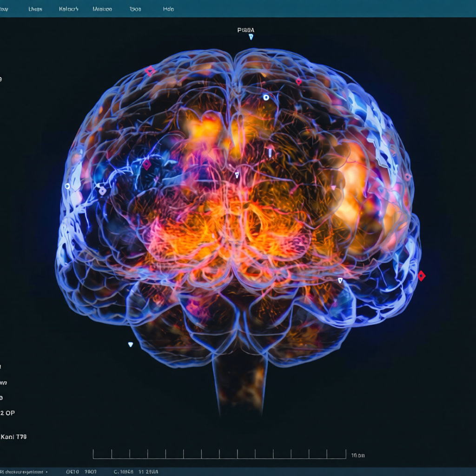Viewport: 476px width, 476px height.
Task: Select the white ring marker on the far-left edge
Action: pyautogui.click(x=67, y=186)
